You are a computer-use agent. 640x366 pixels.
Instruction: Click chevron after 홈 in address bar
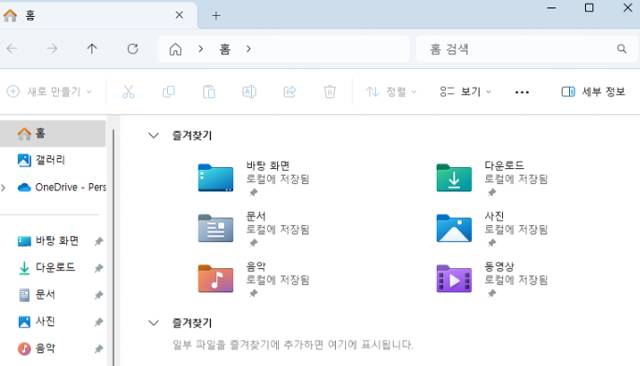(248, 49)
